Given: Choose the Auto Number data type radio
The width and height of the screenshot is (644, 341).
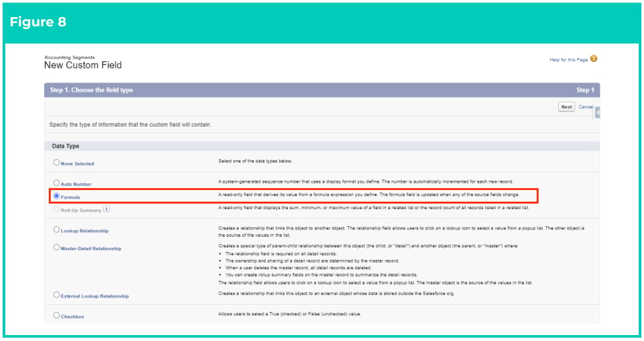Looking at the screenshot, I should click(x=56, y=183).
